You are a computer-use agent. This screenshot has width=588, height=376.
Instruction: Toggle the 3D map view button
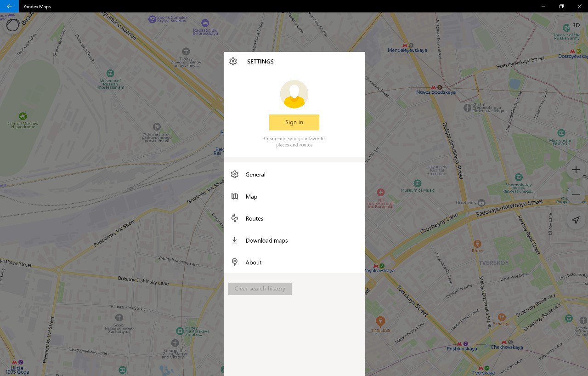[x=576, y=25]
